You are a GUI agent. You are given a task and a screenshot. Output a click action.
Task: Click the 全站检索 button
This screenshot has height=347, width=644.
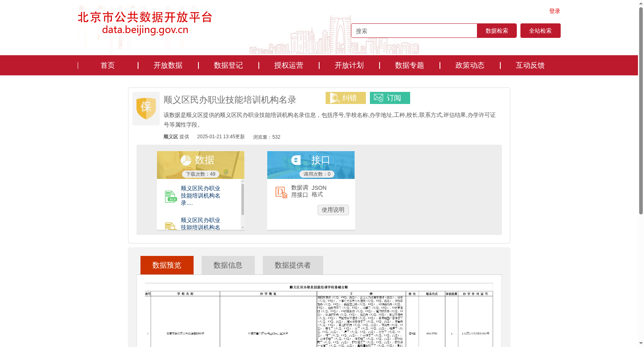click(541, 31)
